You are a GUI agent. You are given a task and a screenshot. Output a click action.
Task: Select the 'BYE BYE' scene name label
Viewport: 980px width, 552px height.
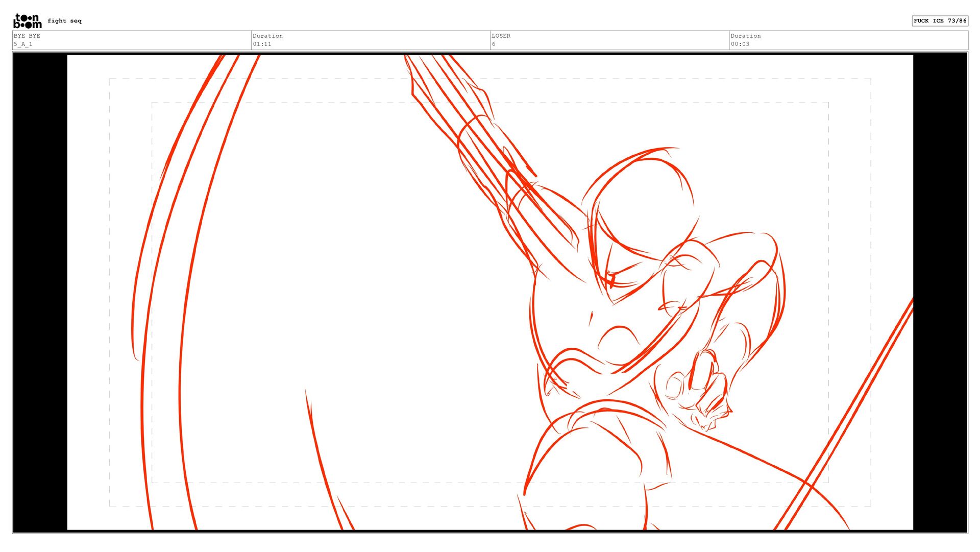coord(27,36)
